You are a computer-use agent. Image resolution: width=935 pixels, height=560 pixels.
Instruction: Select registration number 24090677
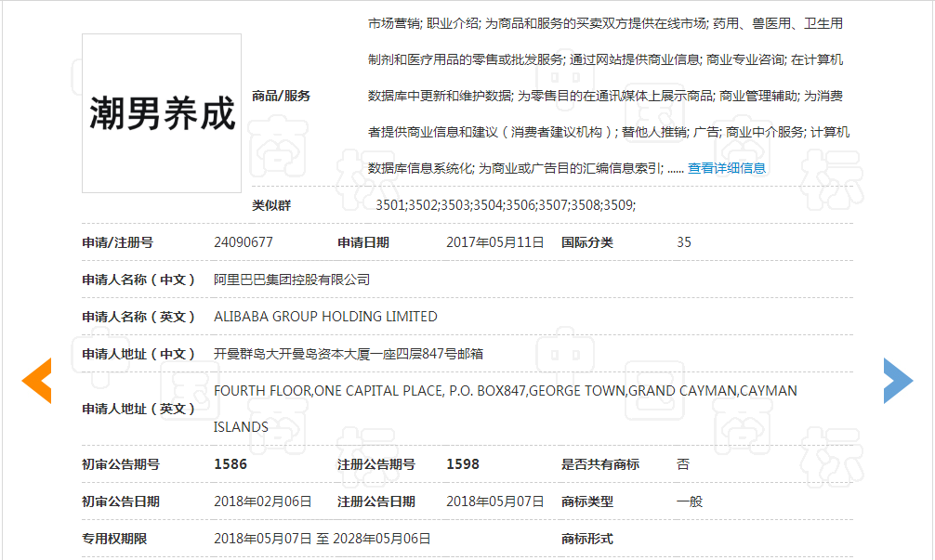[244, 242]
